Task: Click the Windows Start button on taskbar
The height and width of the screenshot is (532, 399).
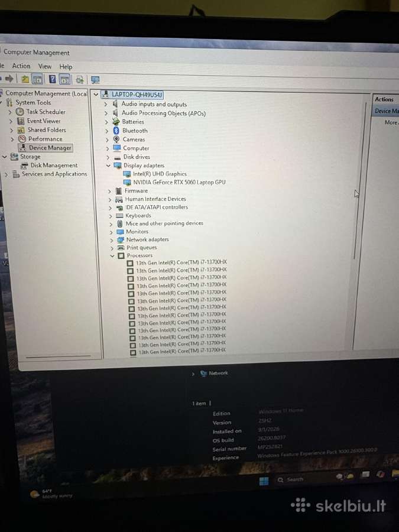Action: [x=264, y=481]
